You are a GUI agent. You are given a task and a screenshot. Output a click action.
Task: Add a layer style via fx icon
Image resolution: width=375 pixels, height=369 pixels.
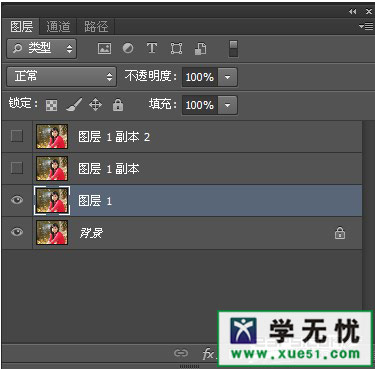208,354
